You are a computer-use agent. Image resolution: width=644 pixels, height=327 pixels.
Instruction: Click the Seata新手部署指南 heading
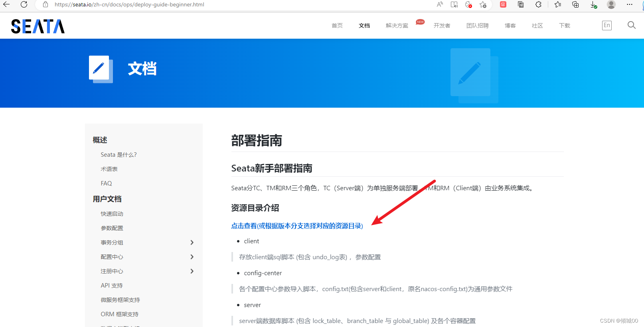tap(272, 168)
